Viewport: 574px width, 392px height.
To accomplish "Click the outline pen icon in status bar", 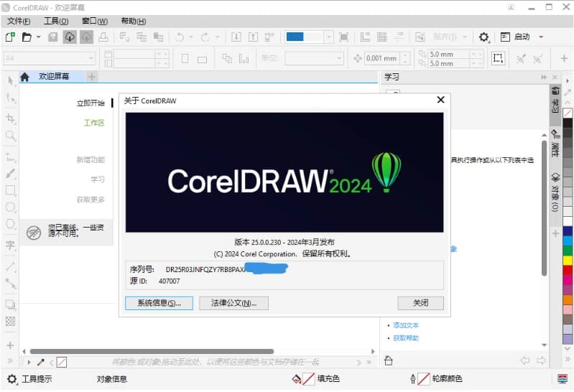I will click(413, 379).
